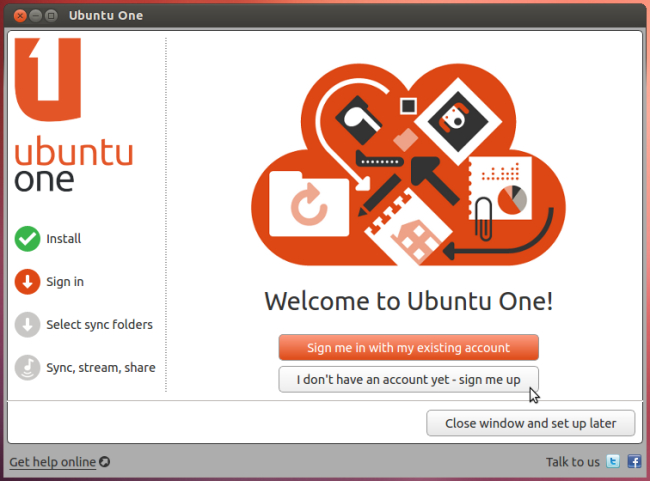650x481 pixels.
Task: Click the orange Sign in arrow icon
Action: (x=27, y=282)
